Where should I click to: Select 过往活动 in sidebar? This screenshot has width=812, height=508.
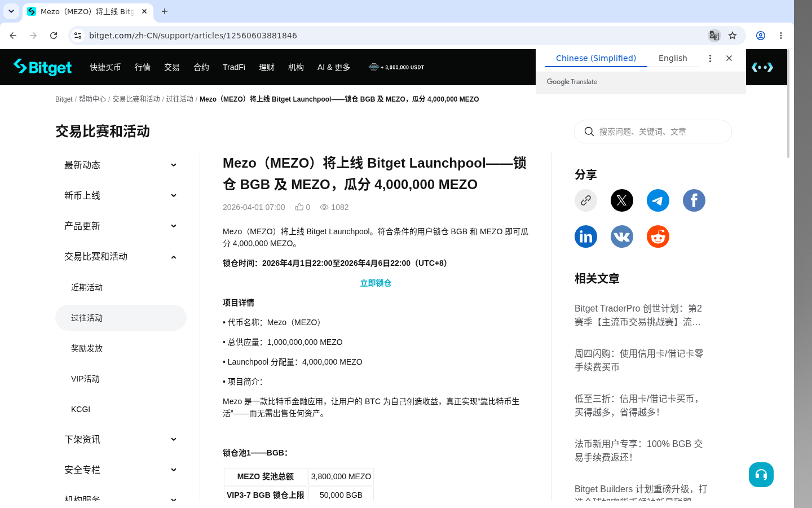point(121,318)
